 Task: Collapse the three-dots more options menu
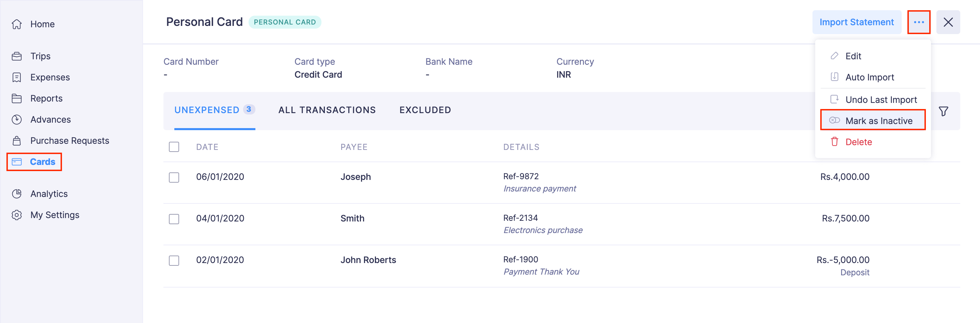pos(919,22)
